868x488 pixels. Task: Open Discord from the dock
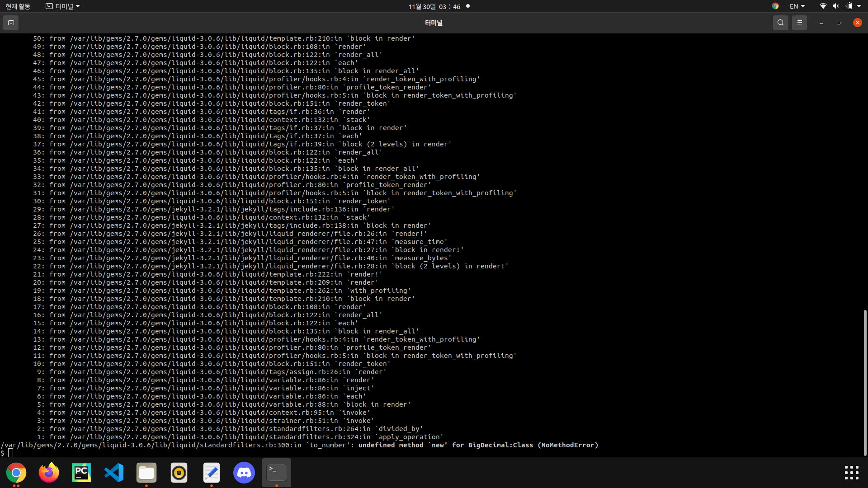(244, 473)
